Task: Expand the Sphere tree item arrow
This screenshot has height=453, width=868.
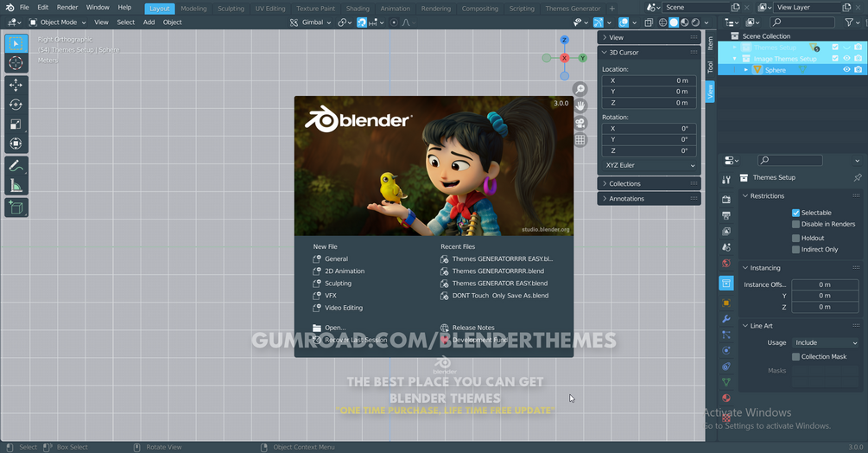Action: coord(745,70)
